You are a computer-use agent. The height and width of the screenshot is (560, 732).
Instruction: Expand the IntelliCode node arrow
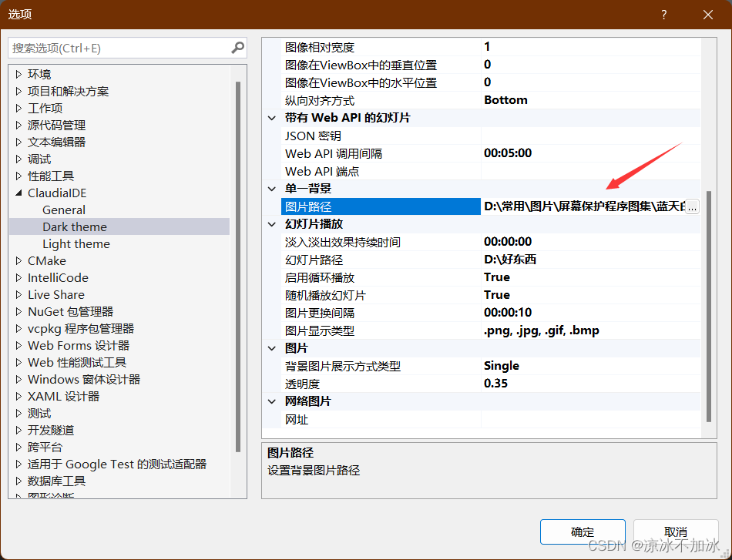(x=18, y=277)
